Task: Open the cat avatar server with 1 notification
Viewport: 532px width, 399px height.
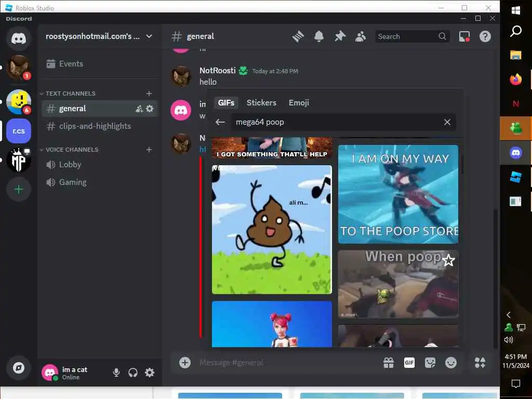Action: point(19,67)
